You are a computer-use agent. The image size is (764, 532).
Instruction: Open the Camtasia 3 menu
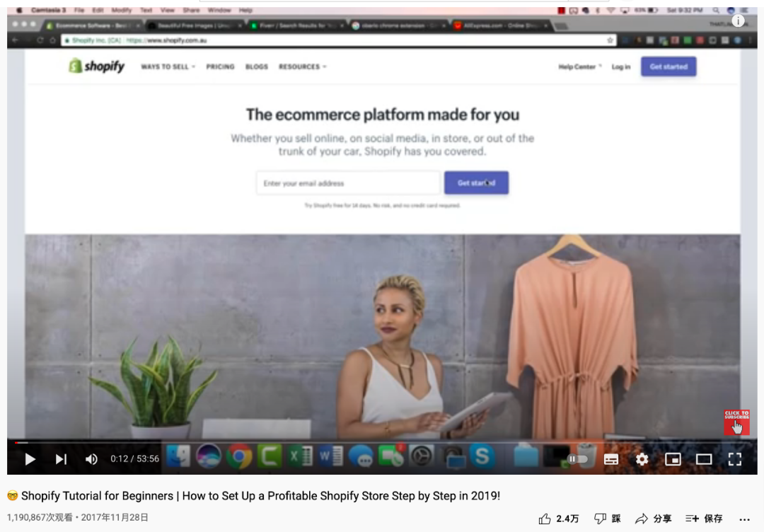[x=48, y=10]
